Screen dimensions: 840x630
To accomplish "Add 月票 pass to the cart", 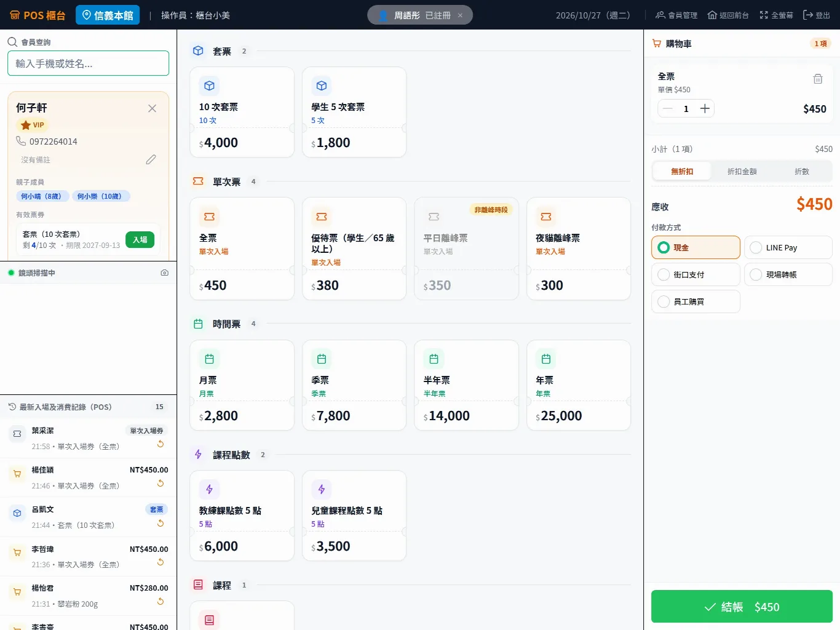I will (x=242, y=385).
